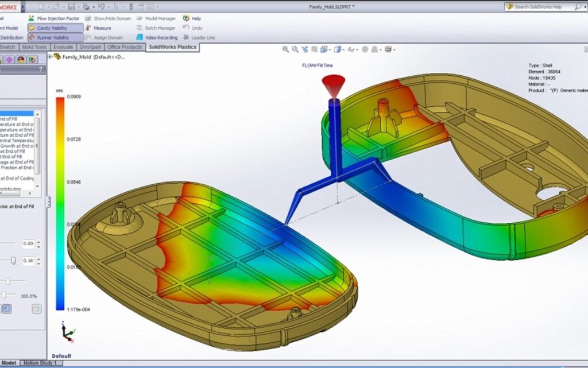Screen dimensions: 588x368
Task: Toggle Runner Visibility
Action: tap(56, 37)
